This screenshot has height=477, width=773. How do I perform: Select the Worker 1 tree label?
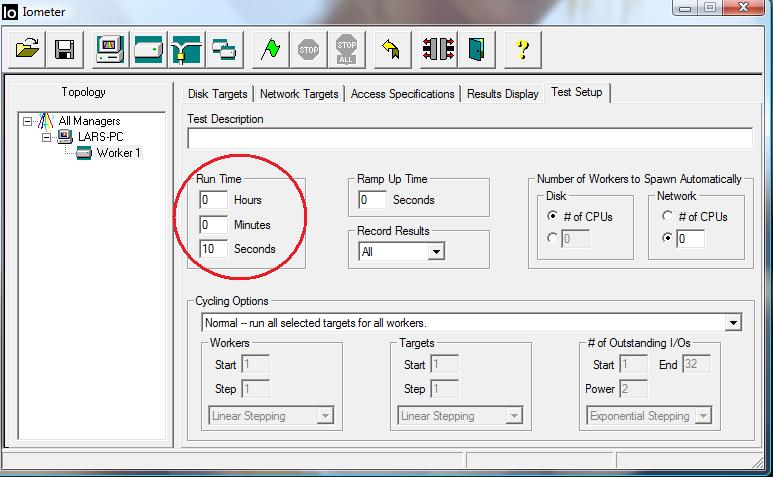118,153
